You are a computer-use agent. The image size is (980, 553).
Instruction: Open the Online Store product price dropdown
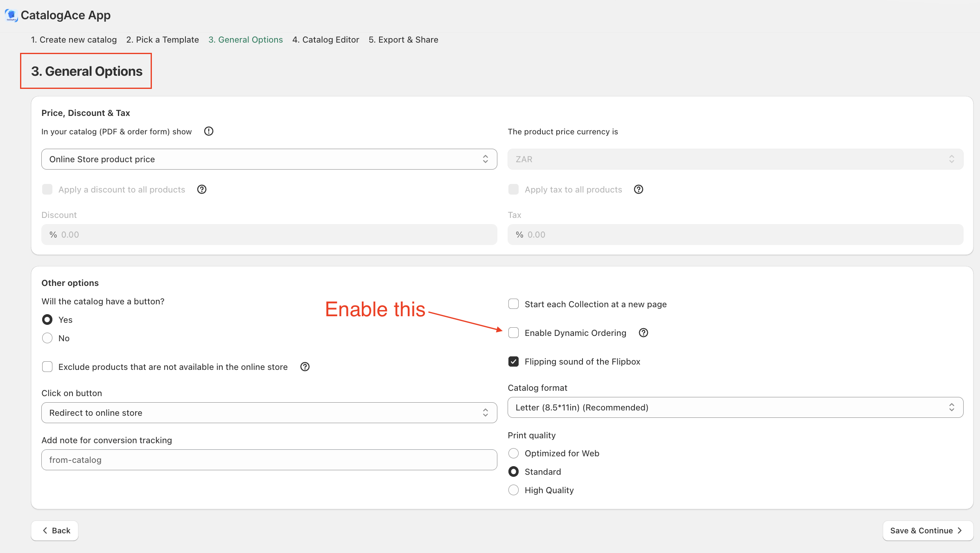click(269, 159)
